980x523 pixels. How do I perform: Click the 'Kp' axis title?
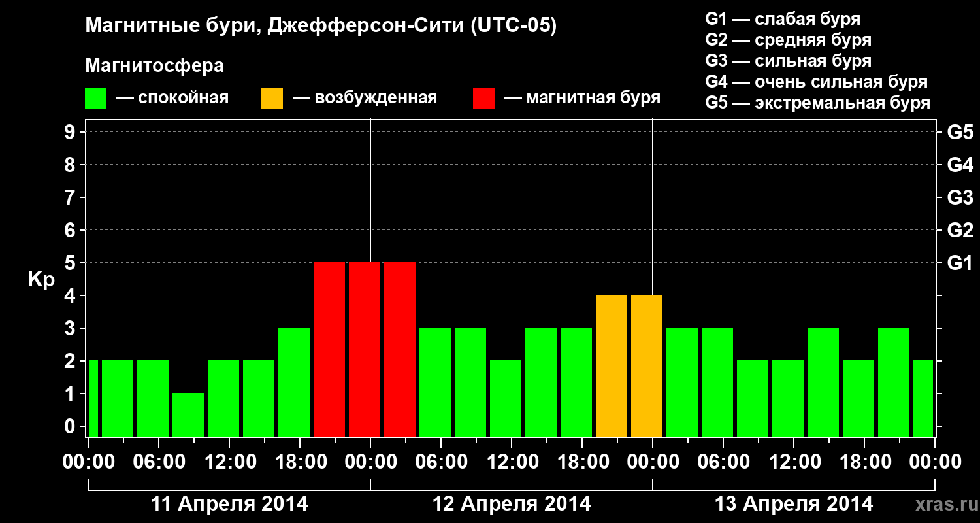[41, 280]
